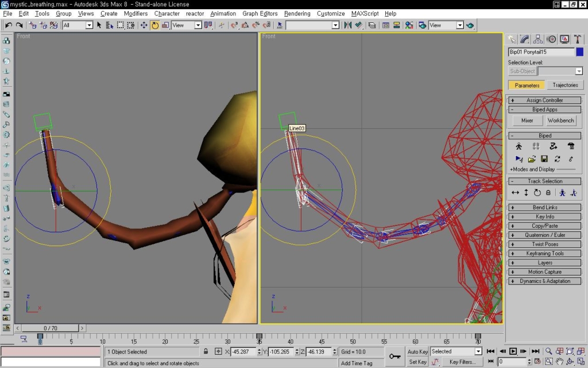Click the Zoom magnifier viewport tool

point(548,351)
